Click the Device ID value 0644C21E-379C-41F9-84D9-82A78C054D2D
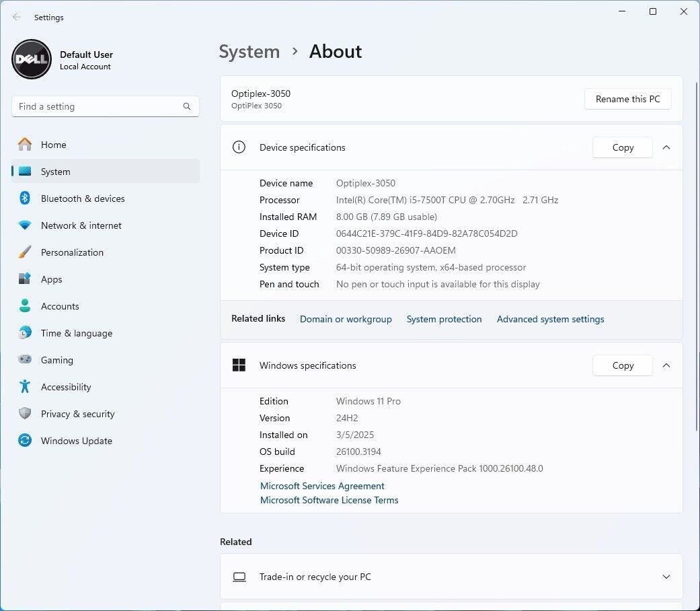Image resolution: width=700 pixels, height=611 pixels. pyautogui.click(x=427, y=233)
